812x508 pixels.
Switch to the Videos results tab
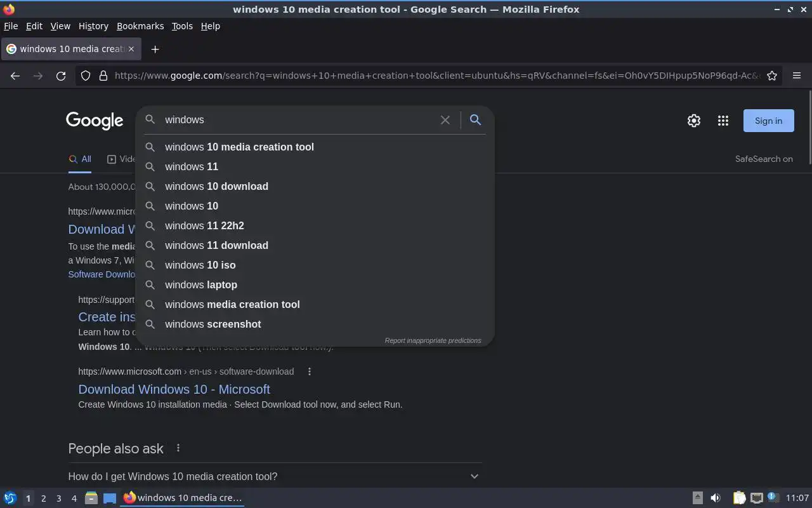click(x=121, y=159)
